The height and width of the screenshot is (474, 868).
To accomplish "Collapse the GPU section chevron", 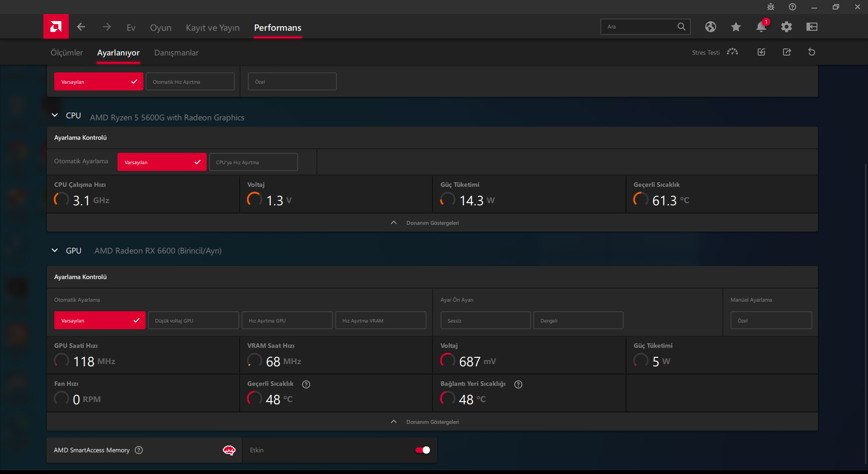I will pyautogui.click(x=55, y=251).
